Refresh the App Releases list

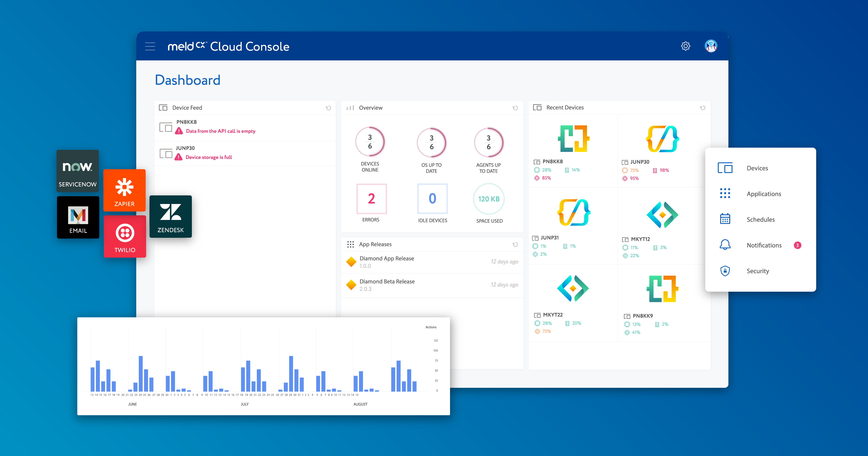click(x=515, y=244)
